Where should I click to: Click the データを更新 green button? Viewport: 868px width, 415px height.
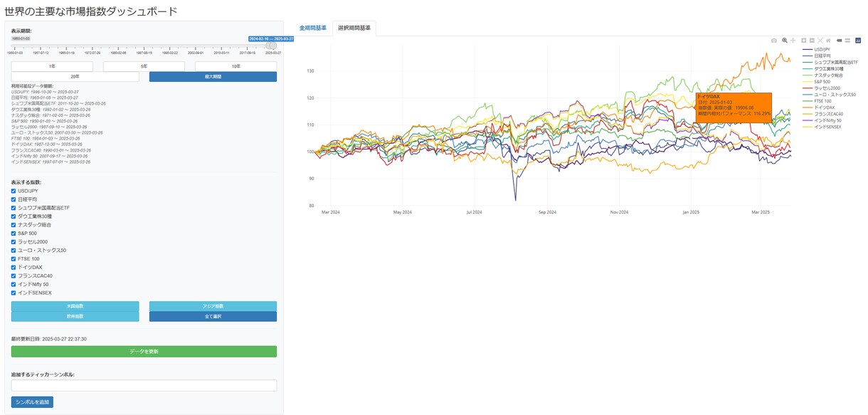pyautogui.click(x=144, y=352)
